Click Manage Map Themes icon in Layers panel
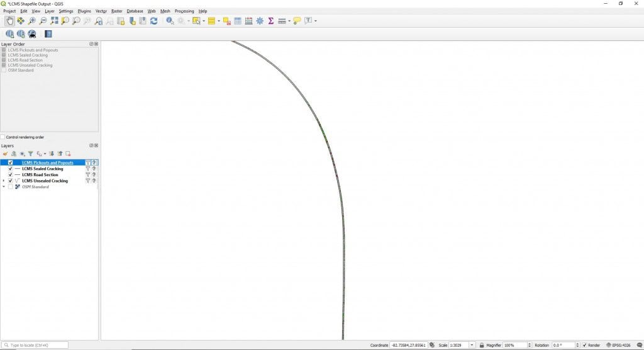Screen dimensions: 644x350 22,154
